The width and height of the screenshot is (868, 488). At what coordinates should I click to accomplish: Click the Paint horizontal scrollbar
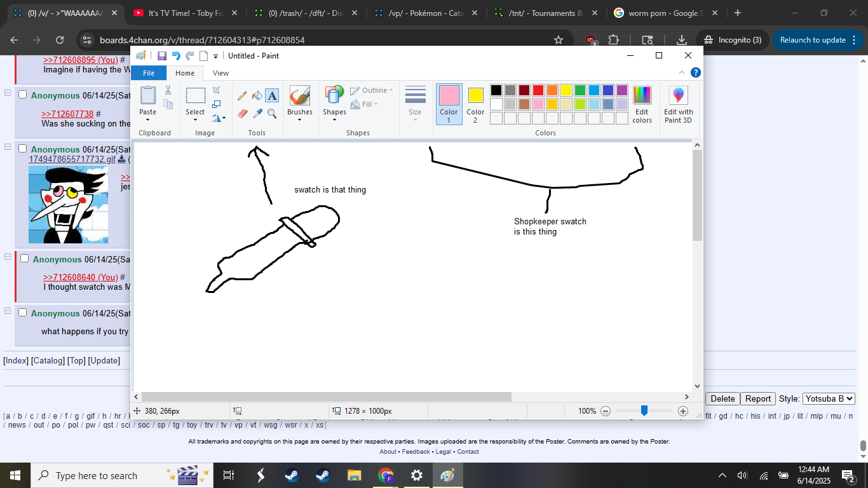coord(327,396)
